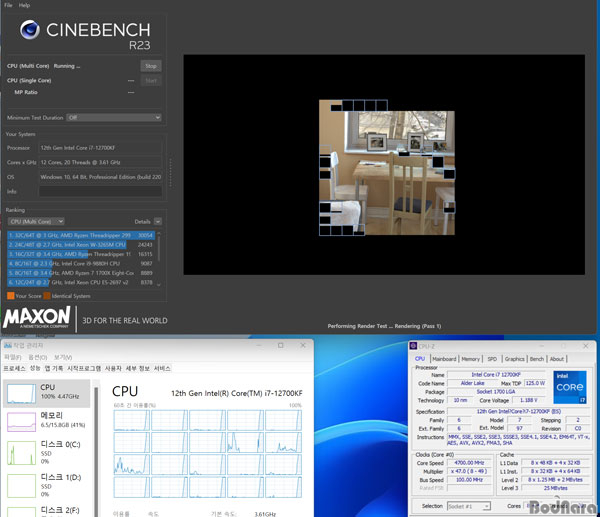The image size is (600, 517).
Task: Select the 디스크 0(C:) performance item
Action: 47,453
